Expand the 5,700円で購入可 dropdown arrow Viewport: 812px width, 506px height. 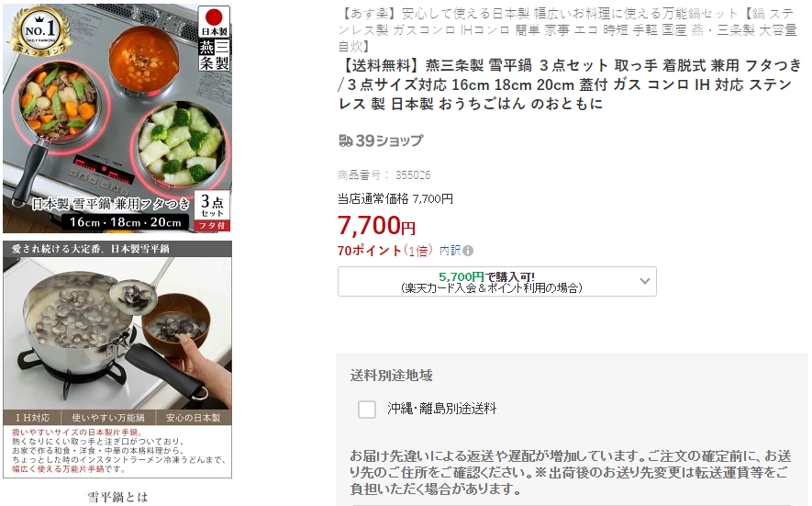(x=644, y=282)
